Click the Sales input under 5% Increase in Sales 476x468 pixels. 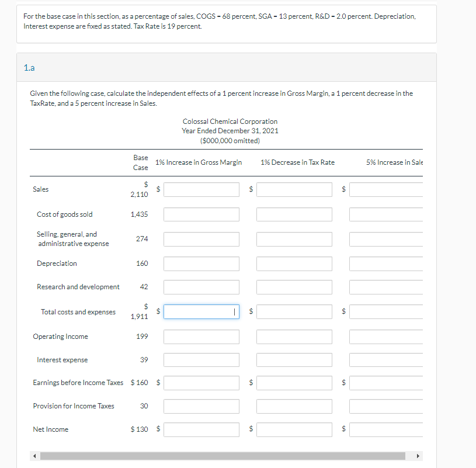(386, 189)
